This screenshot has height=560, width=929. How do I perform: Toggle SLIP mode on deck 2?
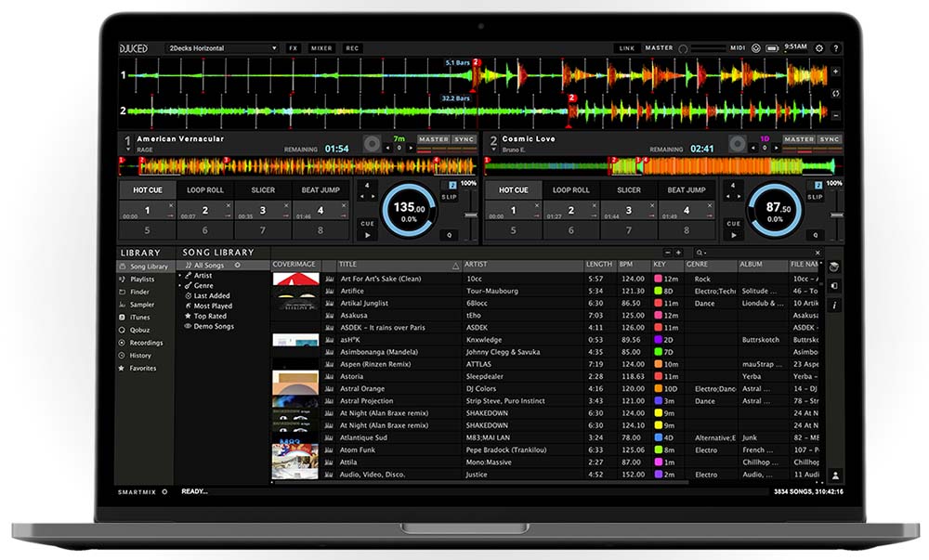tap(816, 197)
